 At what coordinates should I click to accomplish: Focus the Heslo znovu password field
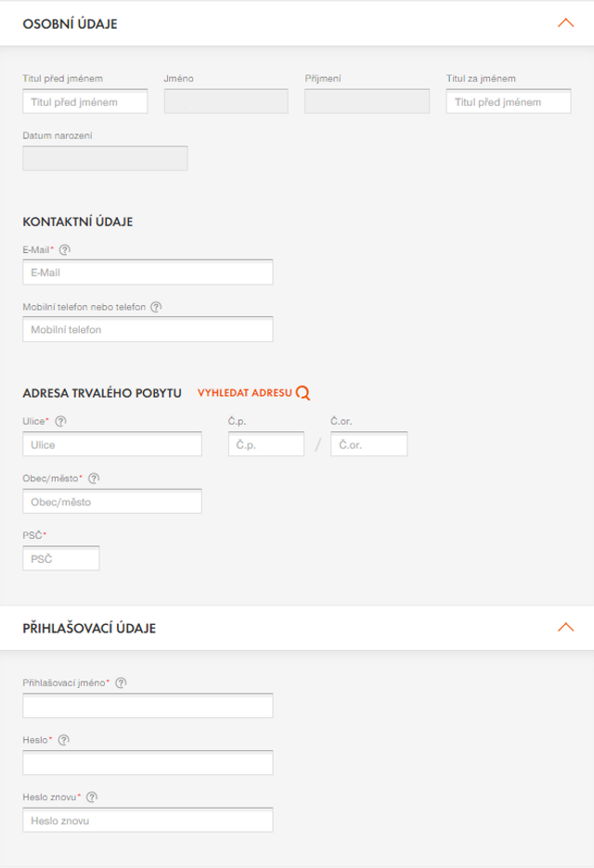(148, 821)
